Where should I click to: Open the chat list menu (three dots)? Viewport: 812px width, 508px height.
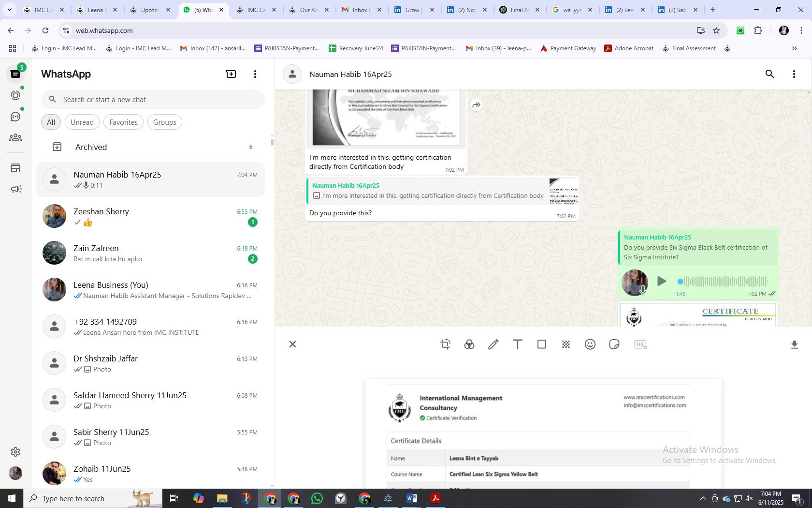coord(255,74)
